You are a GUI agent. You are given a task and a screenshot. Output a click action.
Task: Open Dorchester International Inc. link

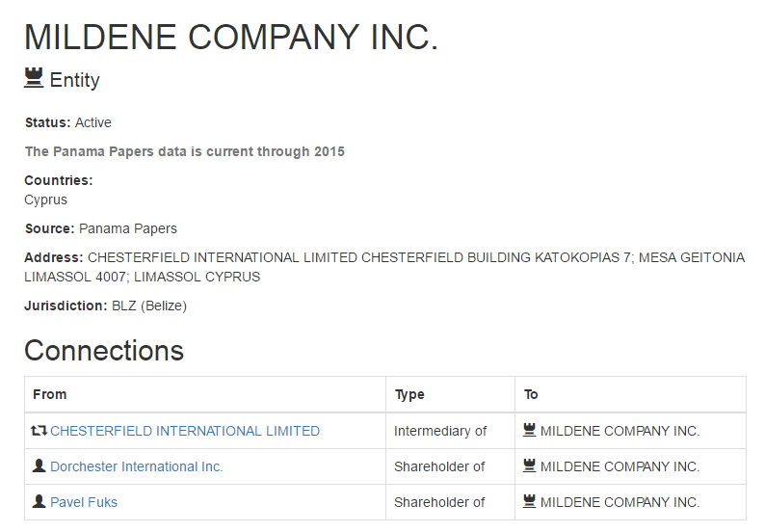coord(137,466)
